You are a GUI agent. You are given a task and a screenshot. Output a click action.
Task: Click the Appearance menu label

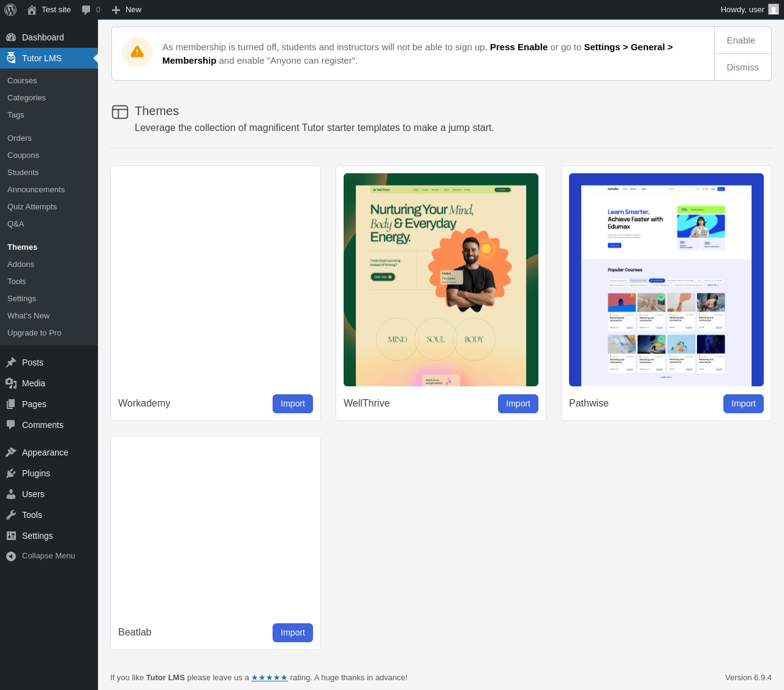tap(45, 452)
